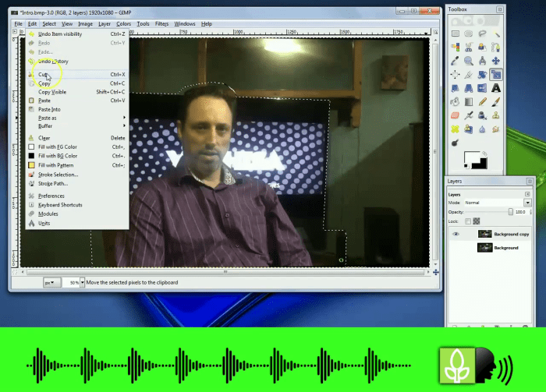The image size is (546, 392).
Task: Pick the Fuzzy Select magic wand tool
Action: 496,34
